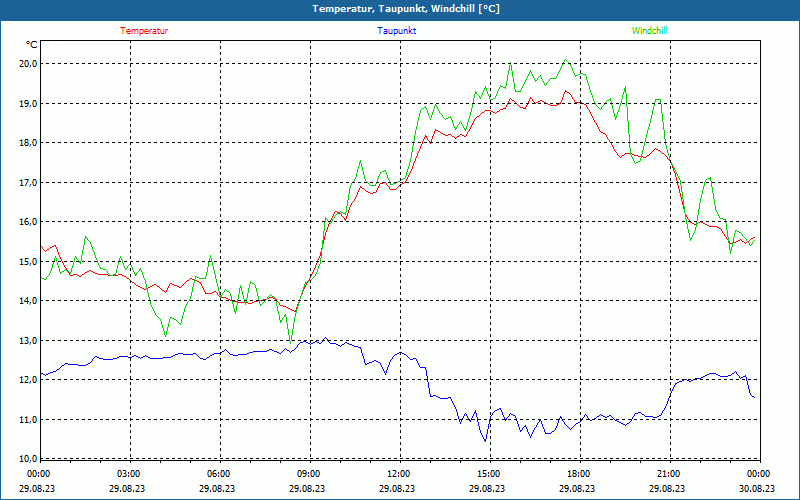This screenshot has width=800, height=500.
Task: Select the blue 'Taupunkt' legend label
Action: [396, 31]
